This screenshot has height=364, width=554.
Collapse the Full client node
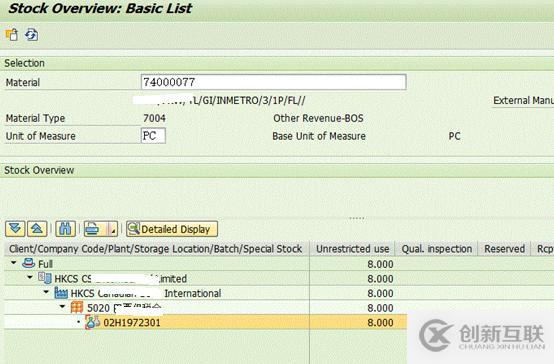pyautogui.click(x=13, y=263)
